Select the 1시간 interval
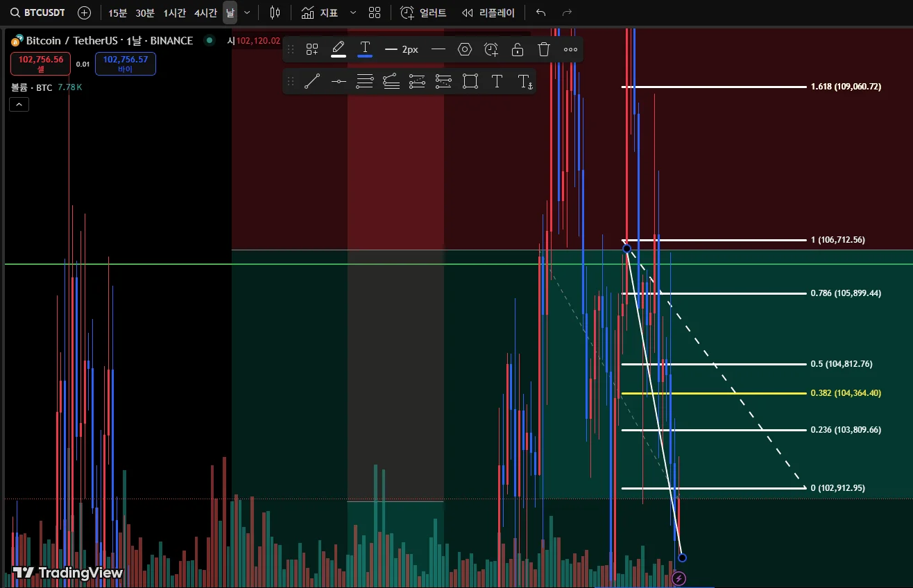 click(x=175, y=12)
